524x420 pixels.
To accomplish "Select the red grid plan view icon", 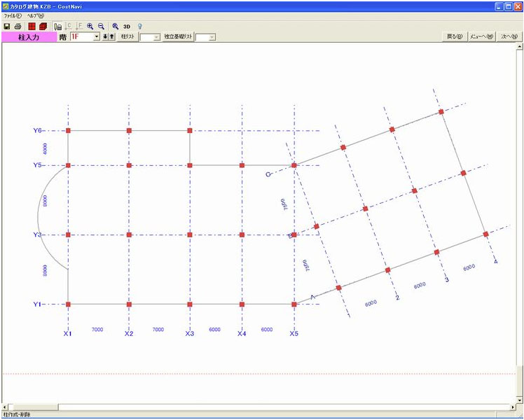I will click(x=32, y=26).
